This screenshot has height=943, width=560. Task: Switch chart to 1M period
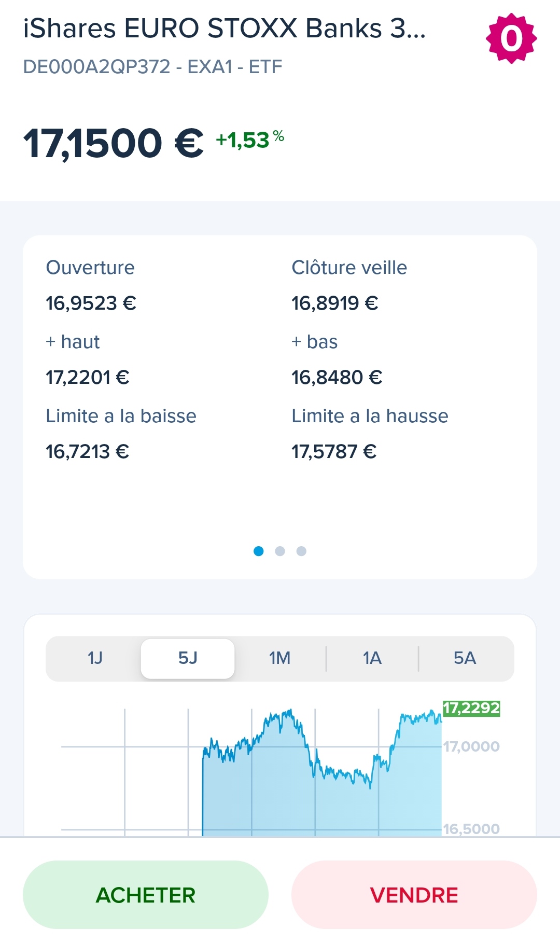(x=279, y=658)
